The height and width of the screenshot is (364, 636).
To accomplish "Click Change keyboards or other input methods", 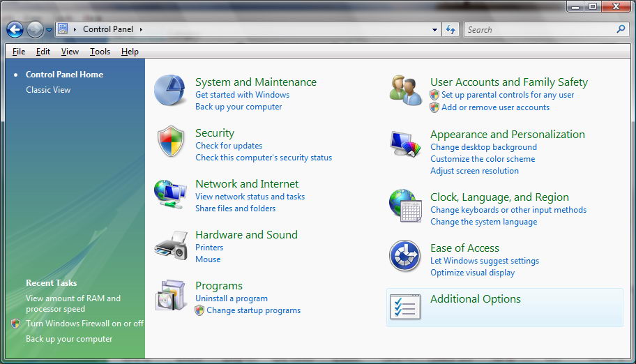I will coord(508,210).
